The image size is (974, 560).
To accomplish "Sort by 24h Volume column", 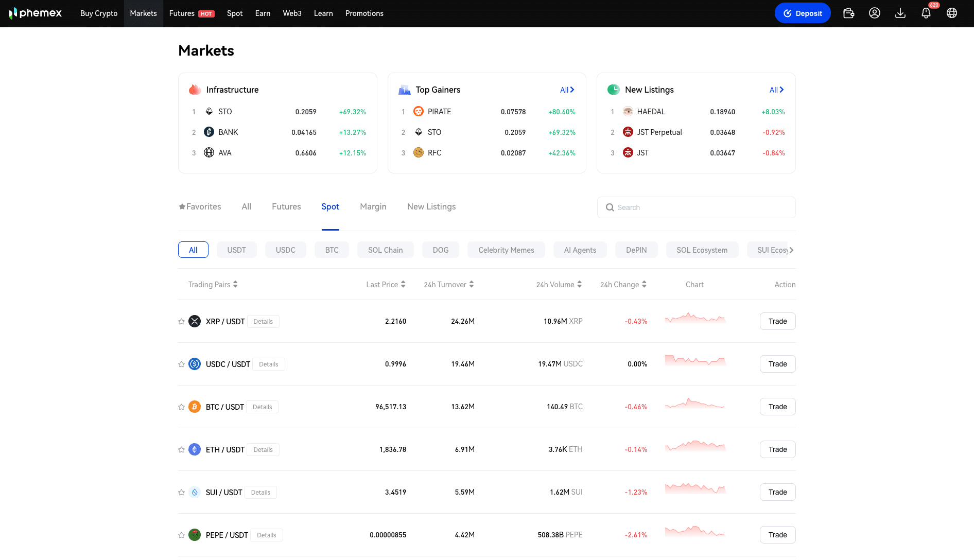I will (x=559, y=285).
